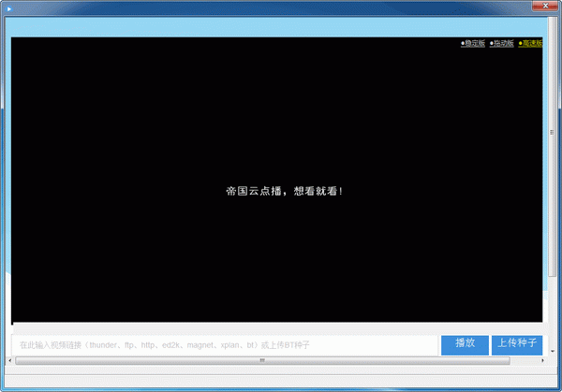
Task: Click the horizontal scrollbar thumb
Action: point(262,360)
